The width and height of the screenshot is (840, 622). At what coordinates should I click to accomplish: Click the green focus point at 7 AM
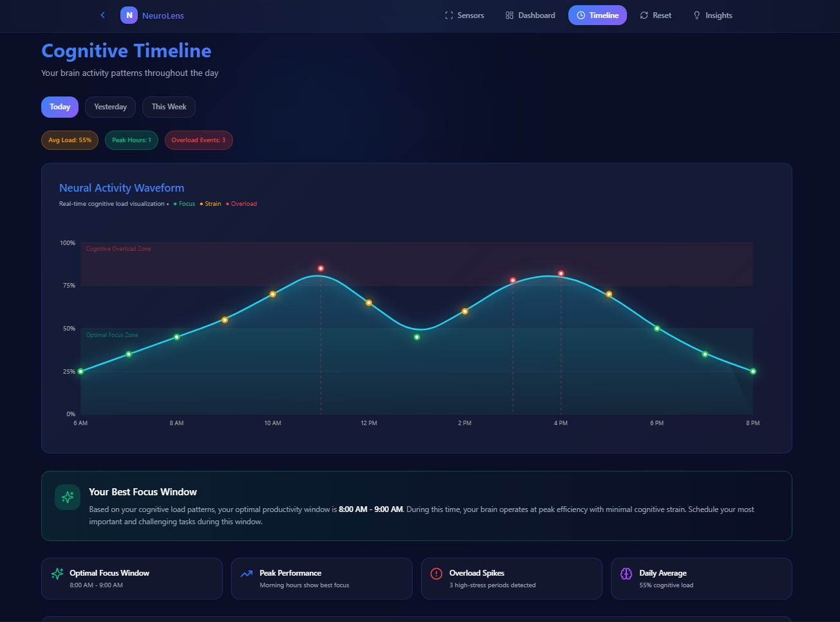tap(129, 354)
